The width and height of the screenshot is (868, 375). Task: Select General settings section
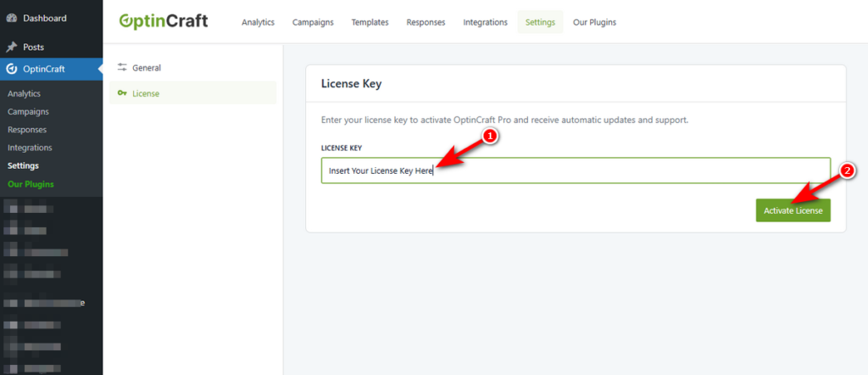click(193, 68)
